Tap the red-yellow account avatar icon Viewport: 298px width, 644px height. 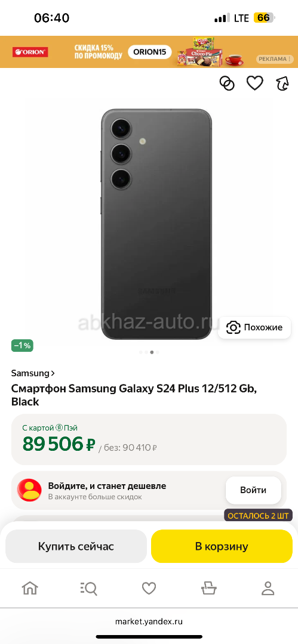coord(29,490)
